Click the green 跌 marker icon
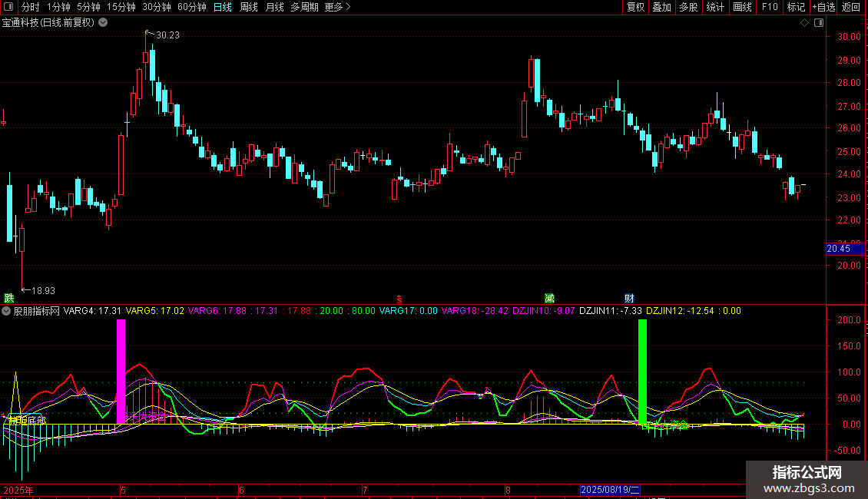 coord(9,298)
